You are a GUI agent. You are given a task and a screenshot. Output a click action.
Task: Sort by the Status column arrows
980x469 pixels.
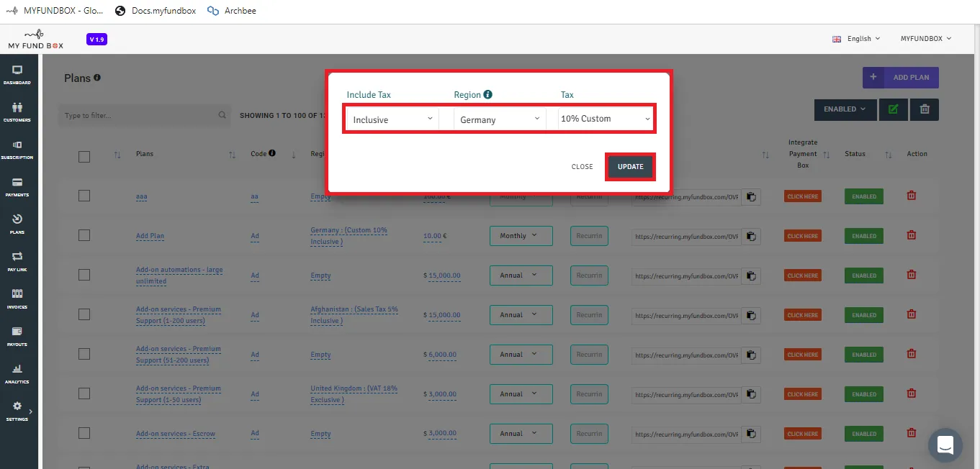tap(889, 155)
